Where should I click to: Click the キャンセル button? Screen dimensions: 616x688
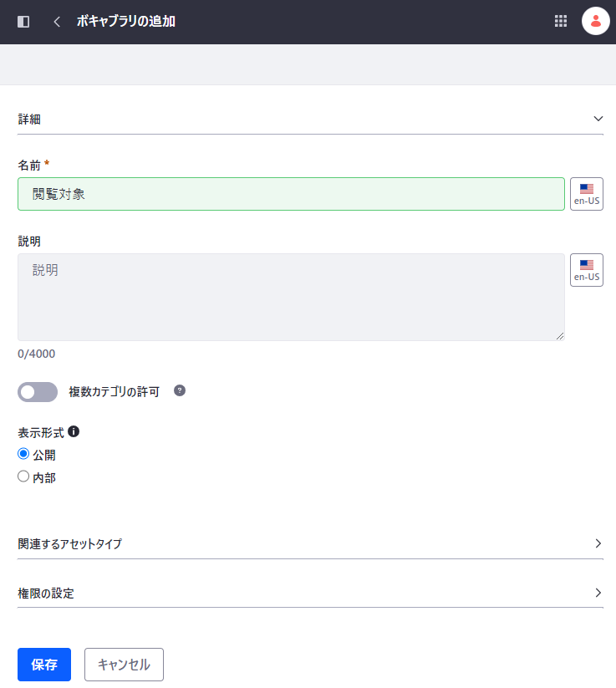pyautogui.click(x=124, y=665)
